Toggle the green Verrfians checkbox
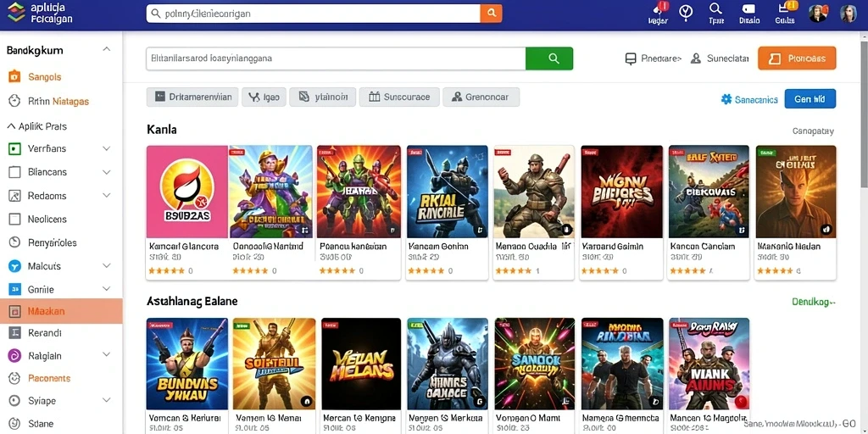Screen dimensions: 868x434 click(15, 149)
